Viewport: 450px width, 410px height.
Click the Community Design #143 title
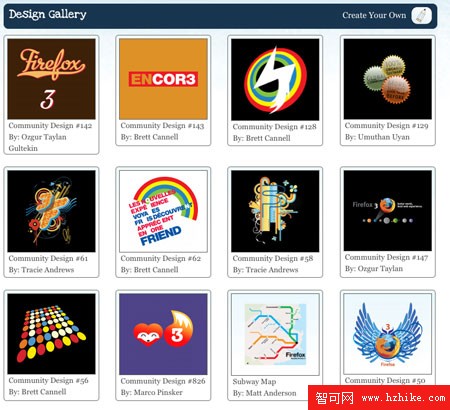162,126
